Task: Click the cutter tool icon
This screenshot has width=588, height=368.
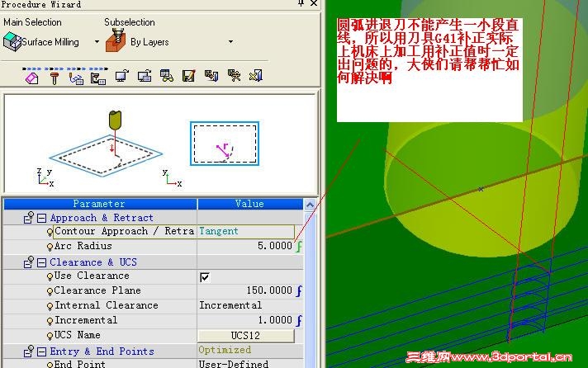Action: [x=55, y=78]
